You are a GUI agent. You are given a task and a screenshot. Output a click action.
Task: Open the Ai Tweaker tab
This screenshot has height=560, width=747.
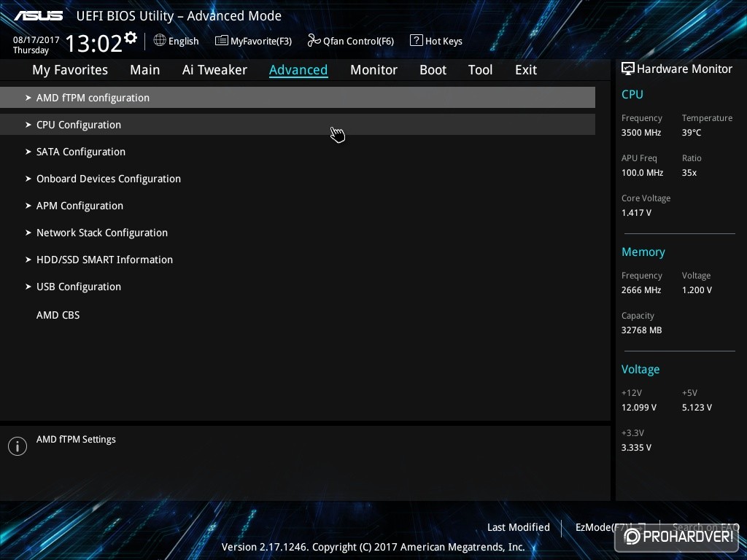214,70
